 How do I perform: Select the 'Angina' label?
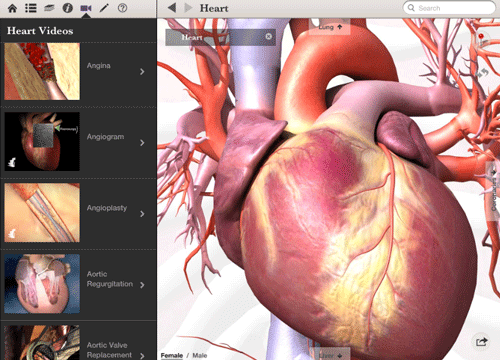(99, 66)
